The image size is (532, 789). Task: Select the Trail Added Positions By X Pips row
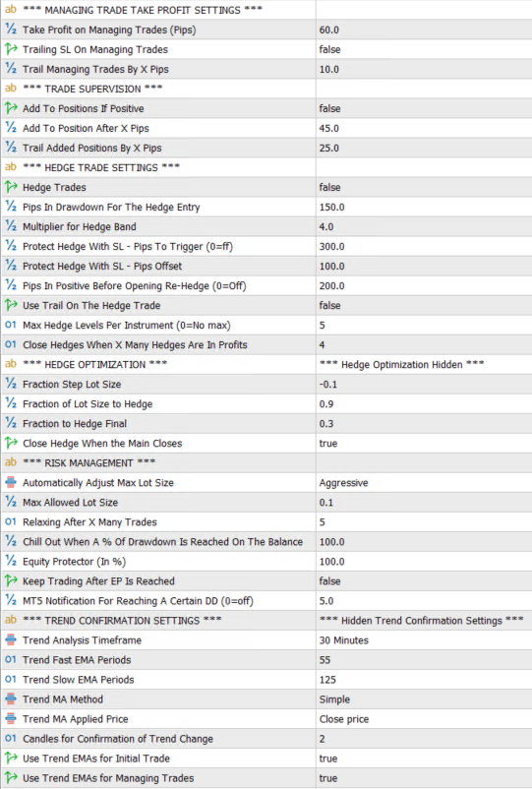266,148
